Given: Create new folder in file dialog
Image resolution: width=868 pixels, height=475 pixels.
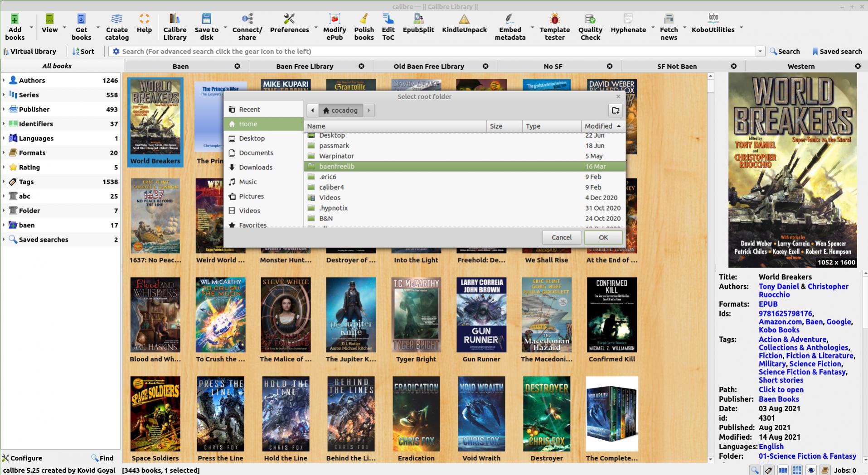Looking at the screenshot, I should coord(615,110).
